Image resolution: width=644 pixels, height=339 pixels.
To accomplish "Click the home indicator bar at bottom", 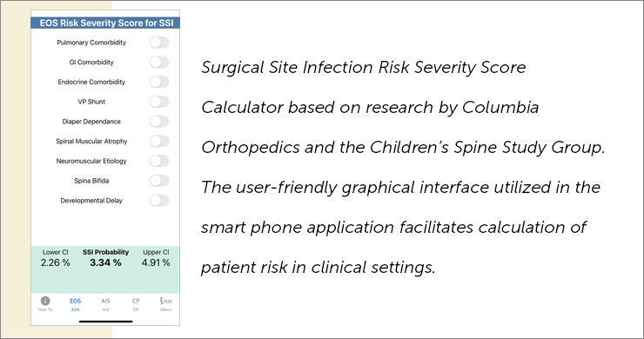I will [x=105, y=322].
